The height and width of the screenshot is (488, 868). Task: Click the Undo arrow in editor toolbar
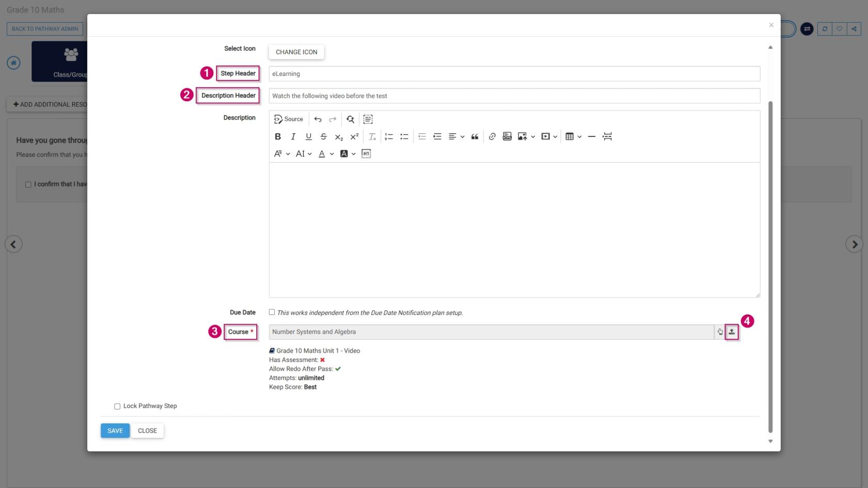318,119
